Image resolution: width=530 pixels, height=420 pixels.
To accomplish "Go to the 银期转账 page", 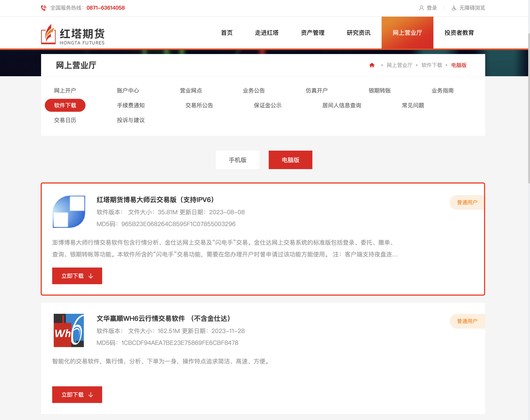I will 380,90.
